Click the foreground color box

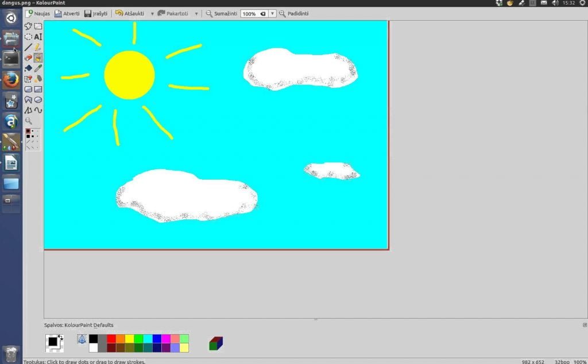point(53,341)
